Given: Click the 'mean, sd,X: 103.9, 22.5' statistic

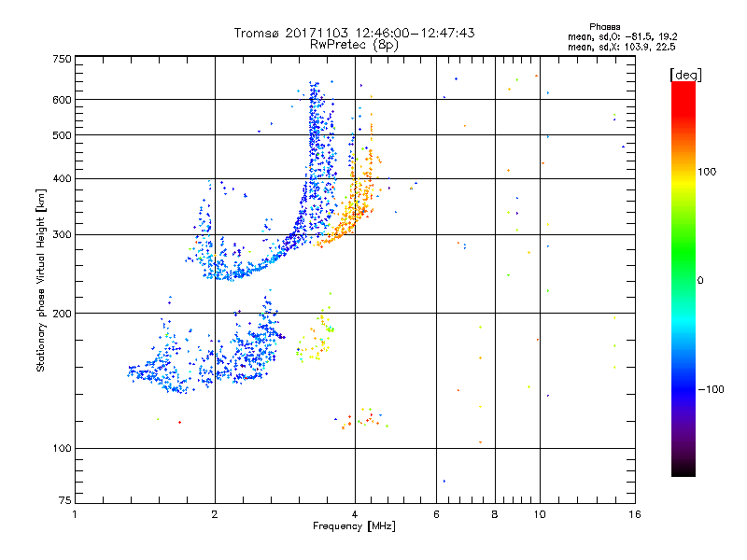Looking at the screenshot, I should pos(621,47).
